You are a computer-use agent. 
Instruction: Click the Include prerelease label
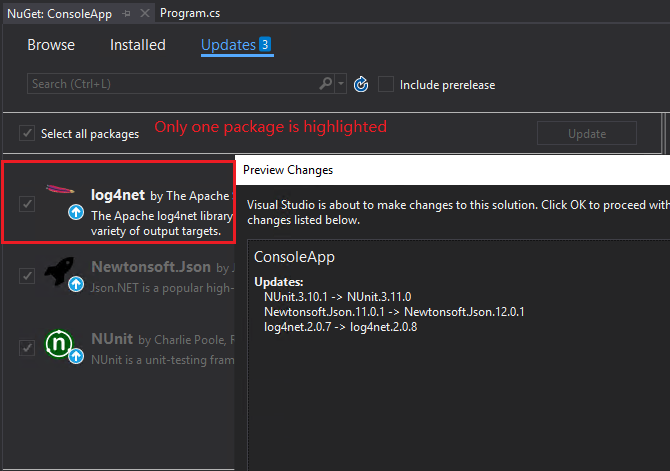click(447, 85)
